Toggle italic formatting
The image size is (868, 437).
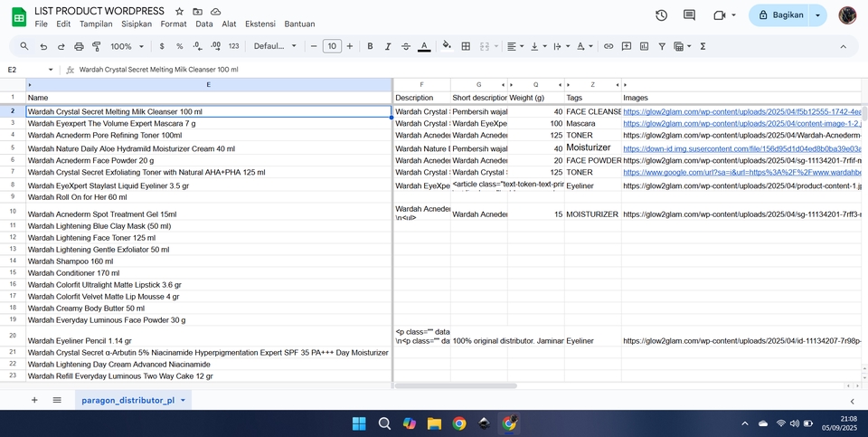[x=388, y=46]
